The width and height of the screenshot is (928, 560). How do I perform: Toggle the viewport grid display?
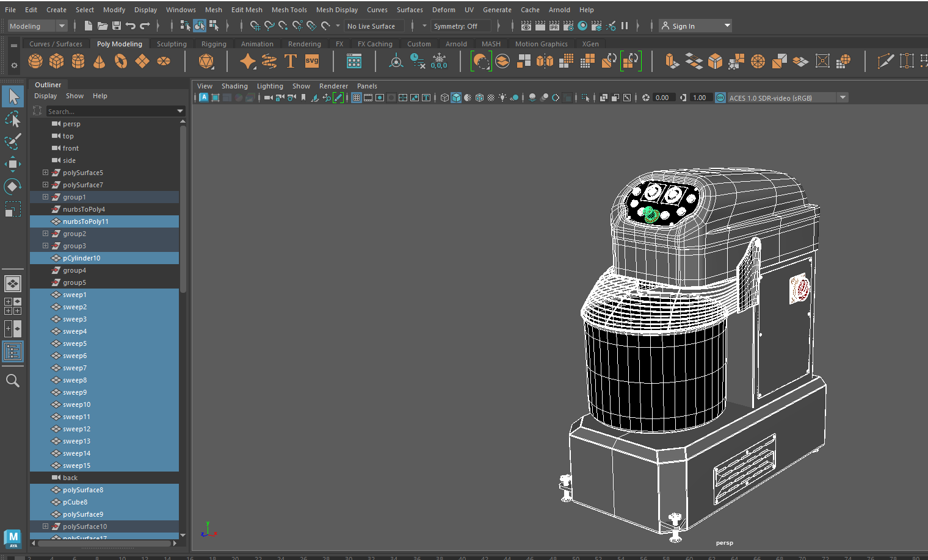pos(357,98)
